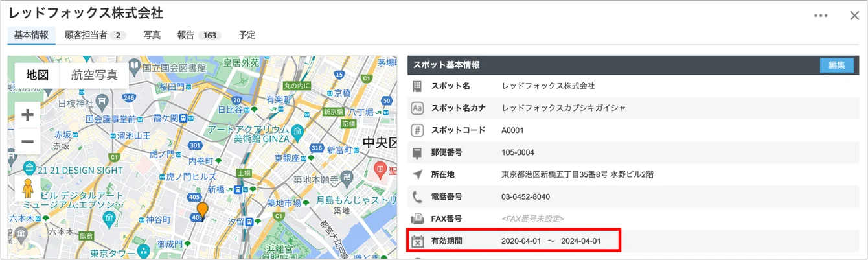Select the postal code 105-0004
This screenshot has height=260, width=868.
tap(518, 152)
